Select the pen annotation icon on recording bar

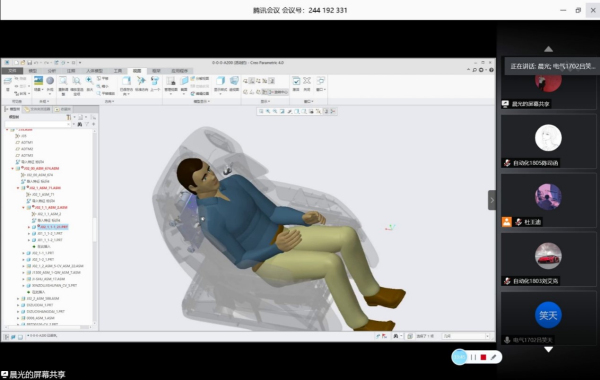[x=494, y=357]
